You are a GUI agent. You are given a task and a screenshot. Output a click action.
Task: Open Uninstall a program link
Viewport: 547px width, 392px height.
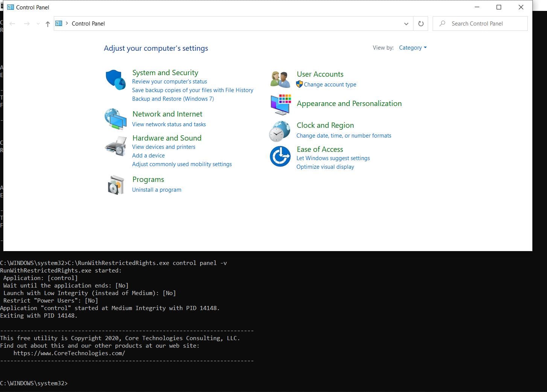tap(157, 190)
